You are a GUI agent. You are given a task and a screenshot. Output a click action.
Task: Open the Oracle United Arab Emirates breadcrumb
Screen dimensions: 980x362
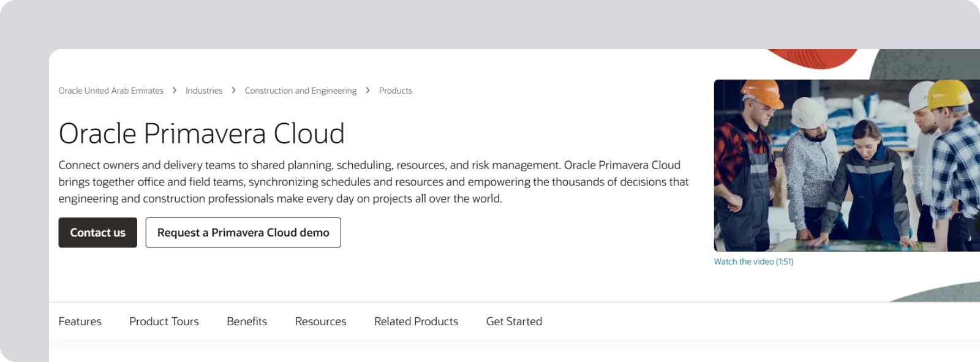[111, 91]
